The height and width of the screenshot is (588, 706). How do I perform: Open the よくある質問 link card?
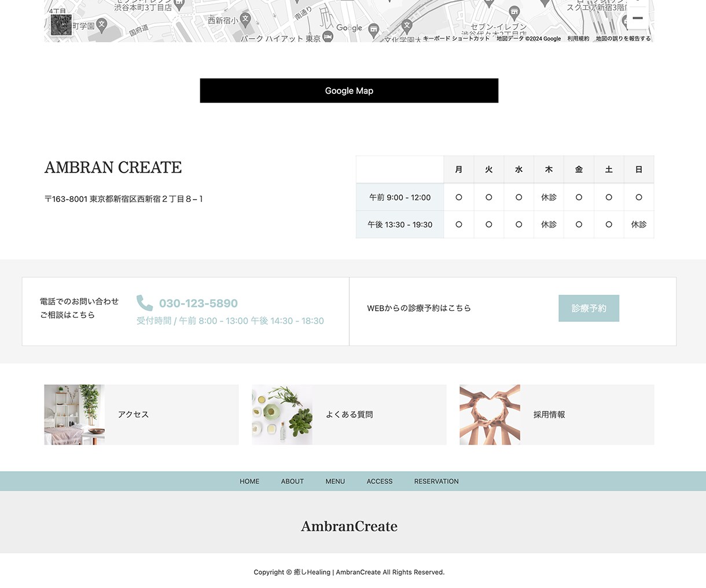[x=349, y=415]
